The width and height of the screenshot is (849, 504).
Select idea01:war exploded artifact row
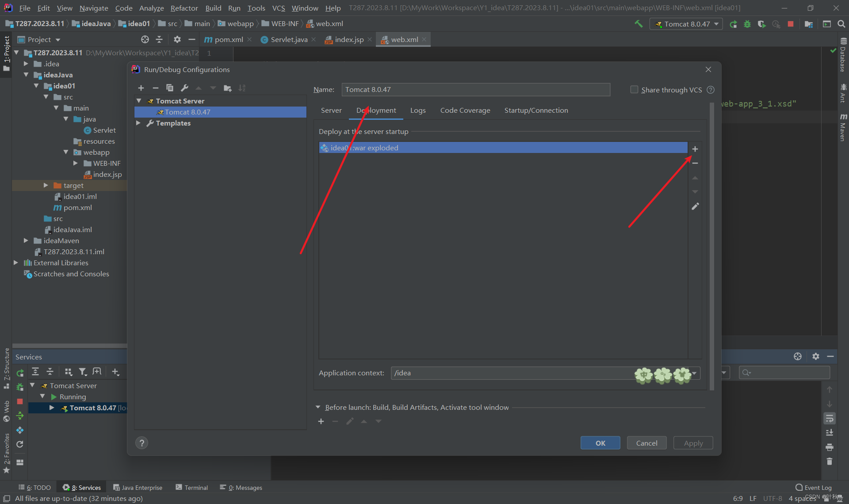coord(503,148)
